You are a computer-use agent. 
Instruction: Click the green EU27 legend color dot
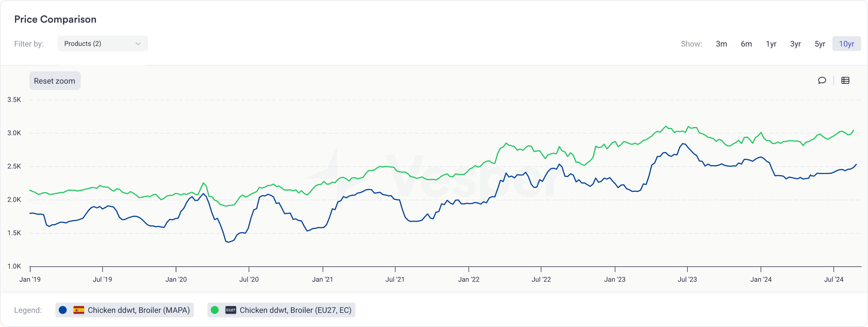pos(214,310)
